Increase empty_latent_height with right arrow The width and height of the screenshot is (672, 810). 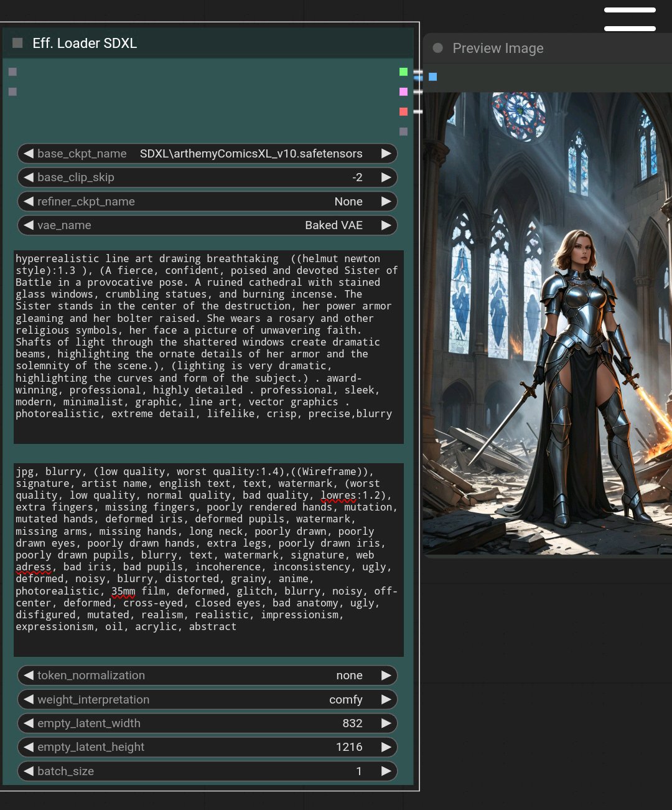(x=386, y=747)
